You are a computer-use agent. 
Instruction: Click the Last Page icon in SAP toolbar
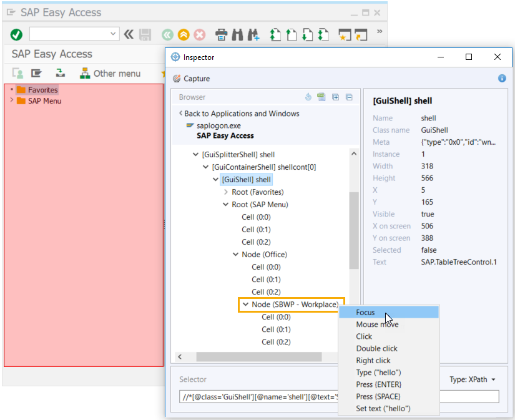[323, 35]
